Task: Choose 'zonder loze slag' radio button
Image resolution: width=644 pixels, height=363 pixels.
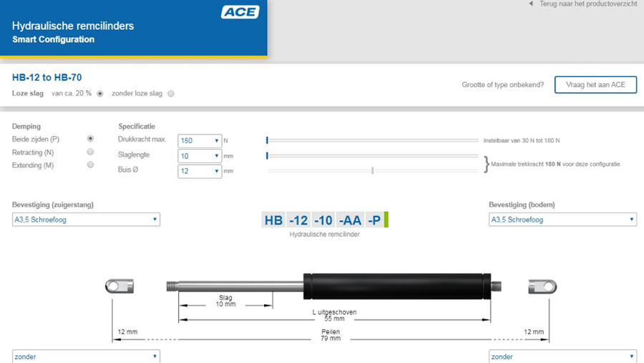Action: (x=170, y=94)
